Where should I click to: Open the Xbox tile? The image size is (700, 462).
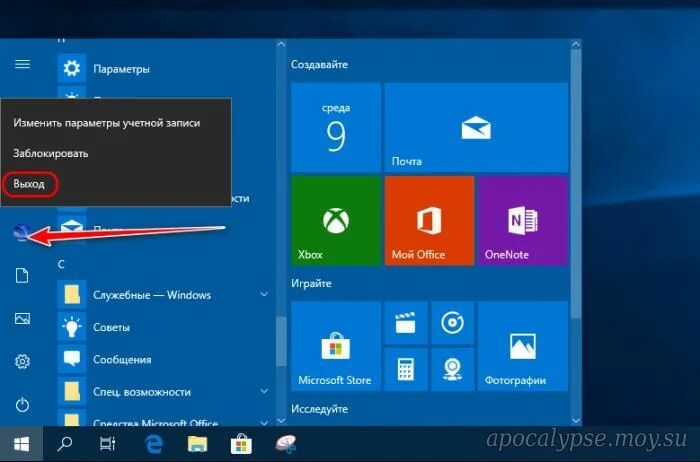point(336,221)
